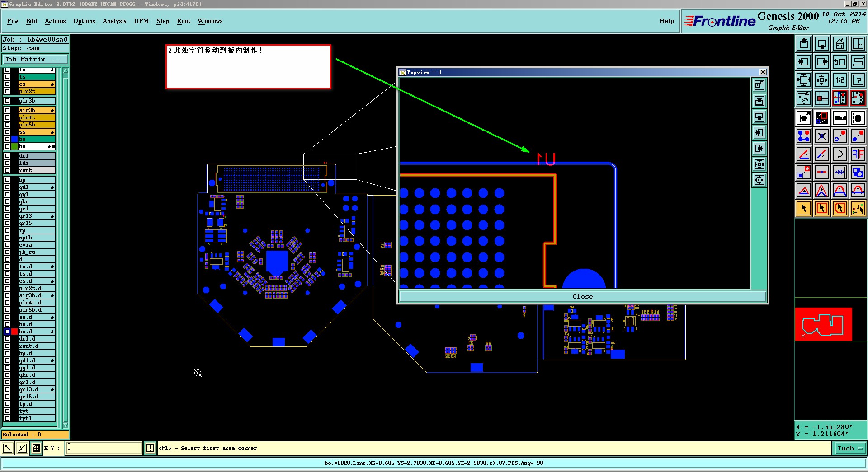
Task: Click the XY coordinate input field
Action: [x=104, y=448]
